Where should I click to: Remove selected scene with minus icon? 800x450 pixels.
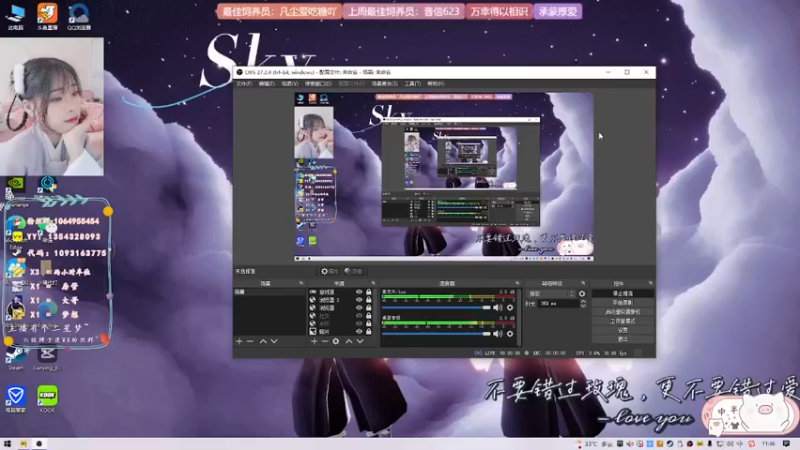coord(250,341)
